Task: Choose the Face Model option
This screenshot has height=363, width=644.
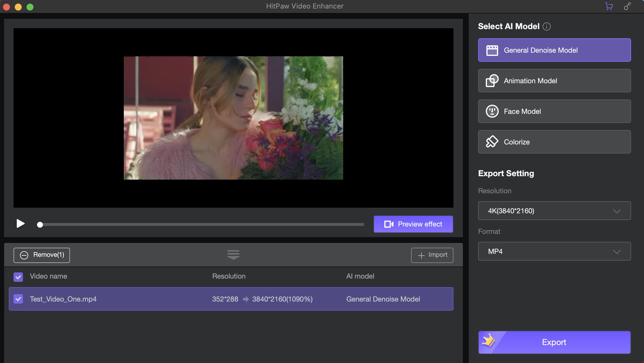Action: pos(554,111)
